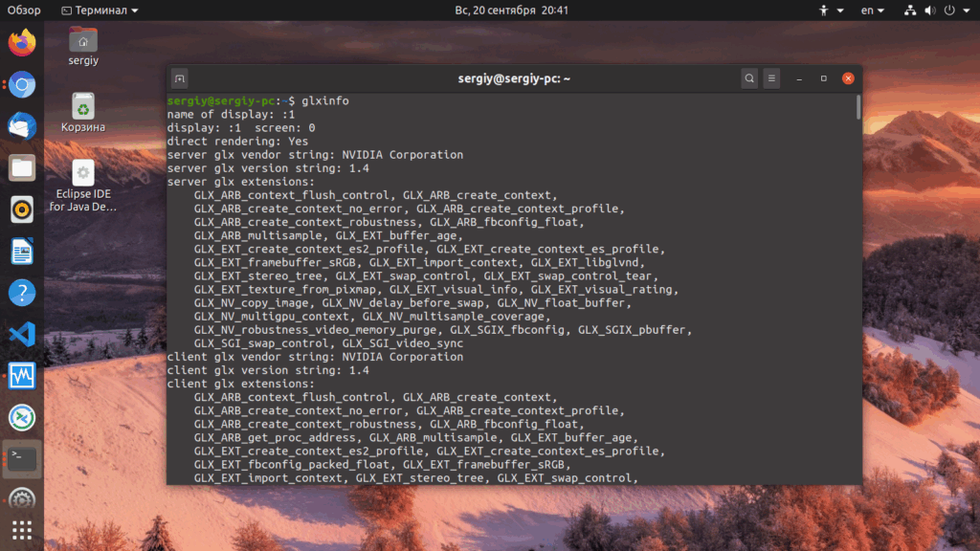Close the terminal window
This screenshot has width=980, height=551.
point(848,78)
